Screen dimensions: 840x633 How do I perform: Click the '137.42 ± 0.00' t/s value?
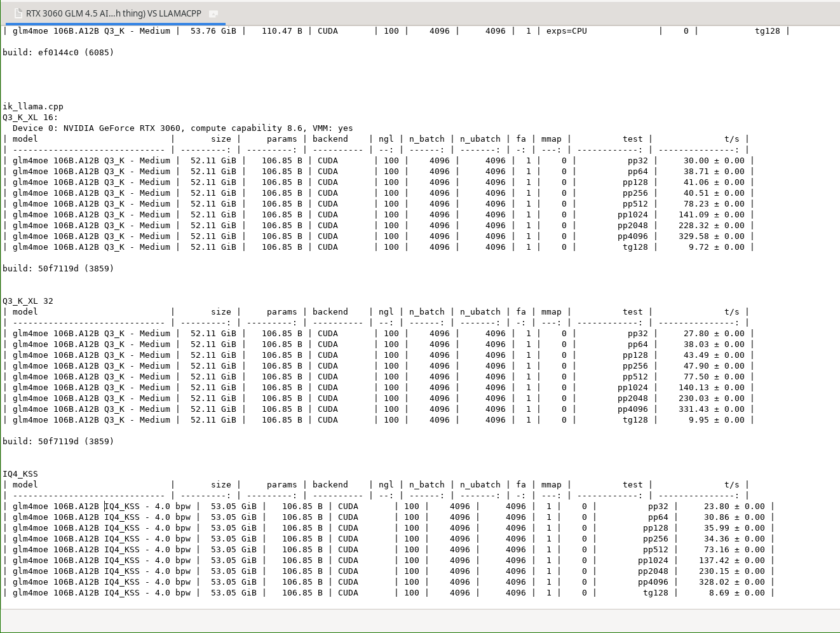732,561
